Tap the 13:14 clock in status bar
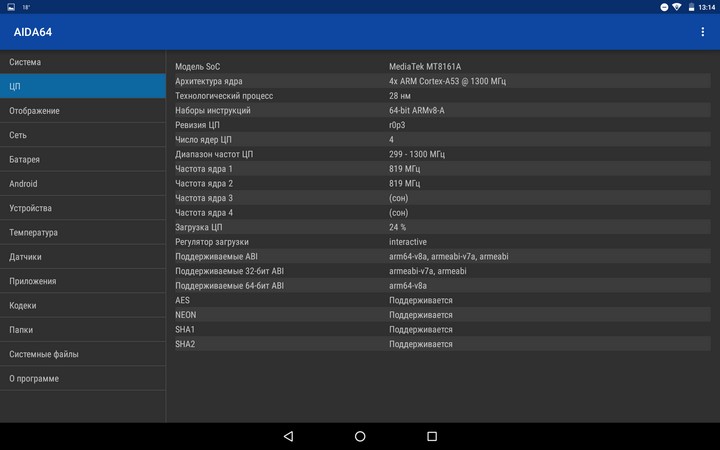The height and width of the screenshot is (450, 720). [x=707, y=7]
